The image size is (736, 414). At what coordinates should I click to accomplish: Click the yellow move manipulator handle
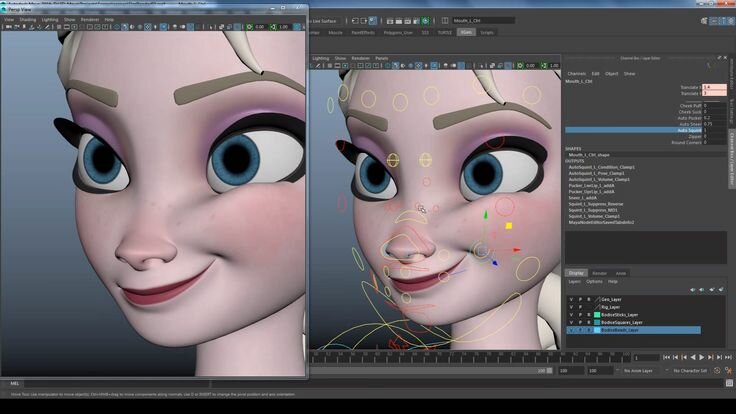pyautogui.click(x=508, y=226)
